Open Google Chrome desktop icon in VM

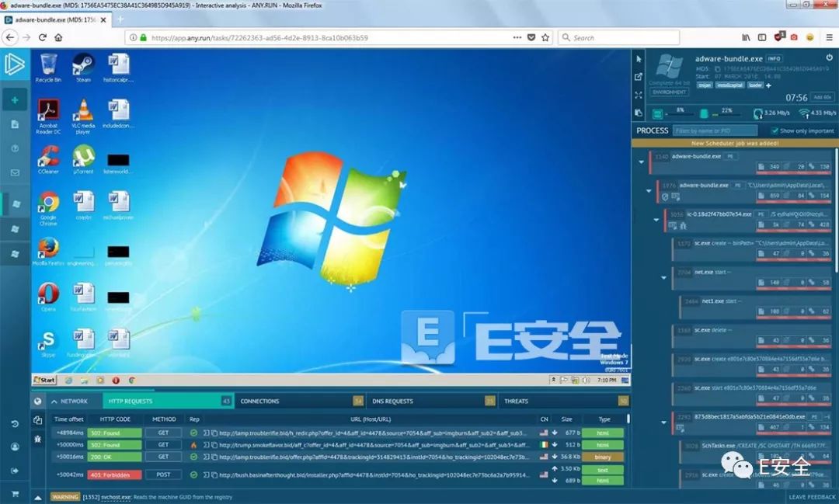tap(48, 209)
